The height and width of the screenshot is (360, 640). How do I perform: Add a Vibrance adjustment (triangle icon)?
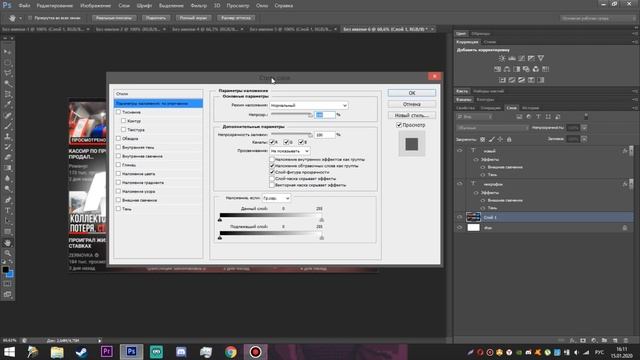click(x=541, y=58)
